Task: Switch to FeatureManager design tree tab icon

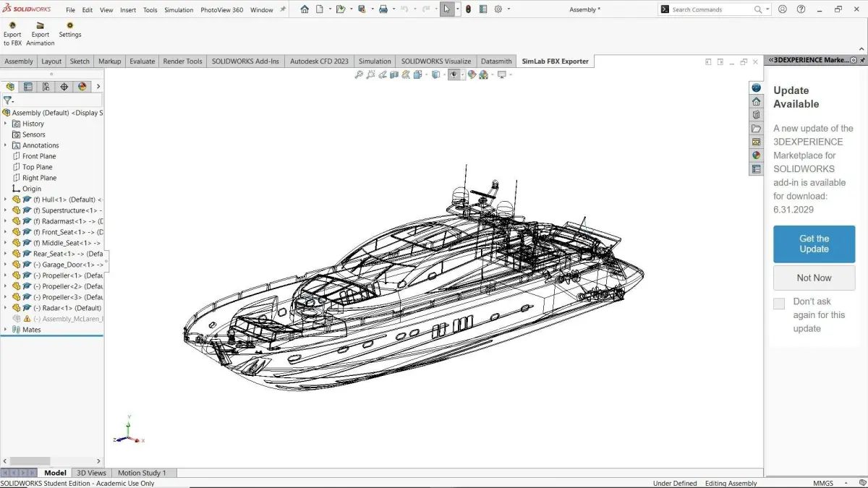Action: tap(10, 87)
